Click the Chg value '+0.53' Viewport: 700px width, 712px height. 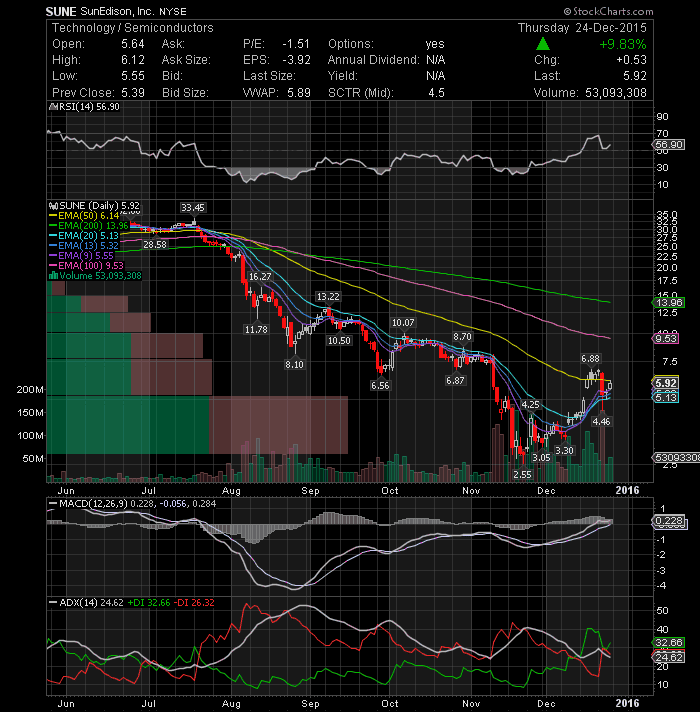[x=631, y=60]
